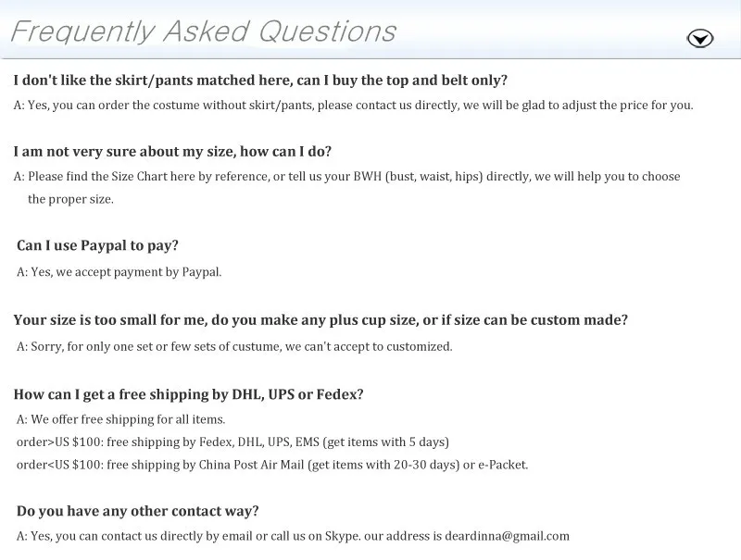
Task: Select the top and belt only question
Action: point(260,81)
